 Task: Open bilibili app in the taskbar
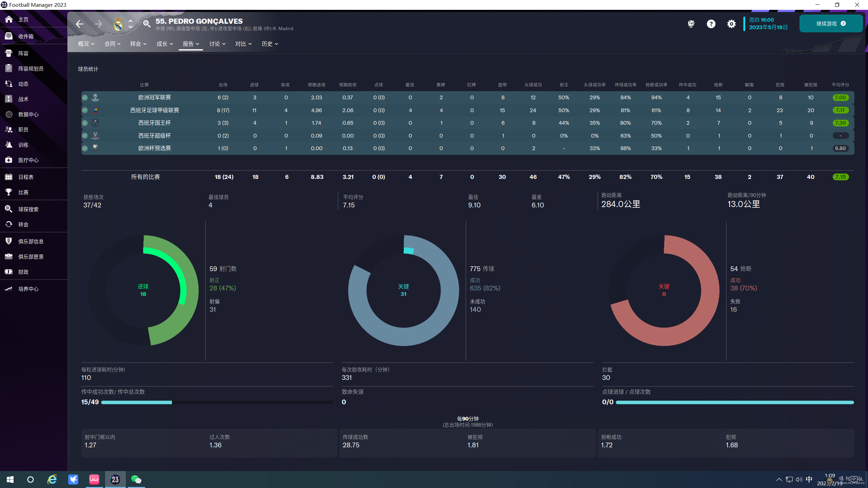pyautogui.click(x=94, y=480)
